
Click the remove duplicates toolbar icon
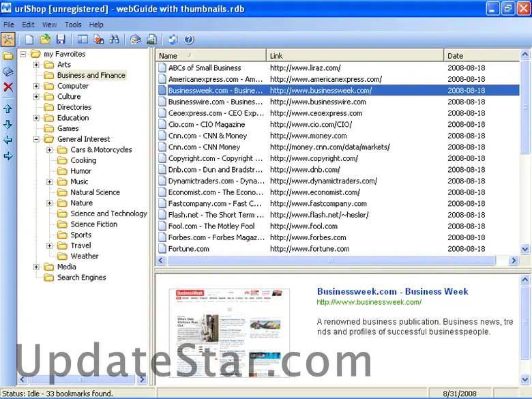click(99, 40)
